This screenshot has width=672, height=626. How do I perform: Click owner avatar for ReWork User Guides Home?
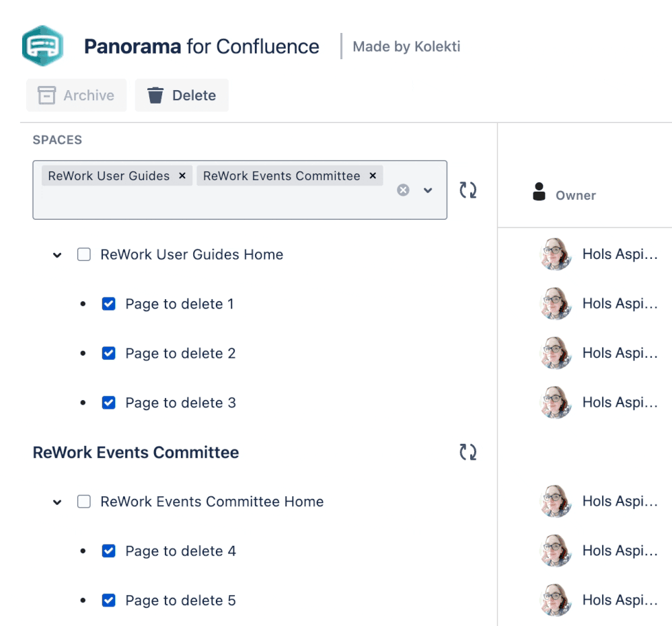tap(556, 254)
